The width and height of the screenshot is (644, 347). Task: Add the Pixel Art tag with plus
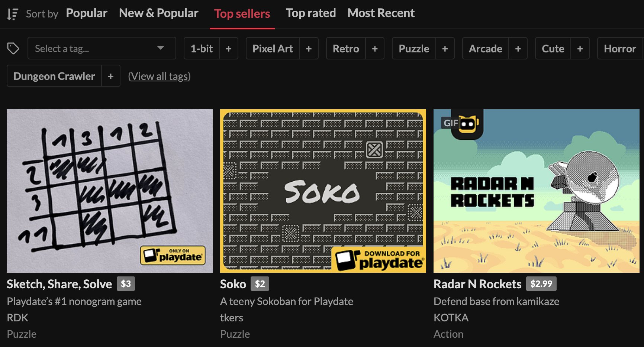pyautogui.click(x=309, y=48)
